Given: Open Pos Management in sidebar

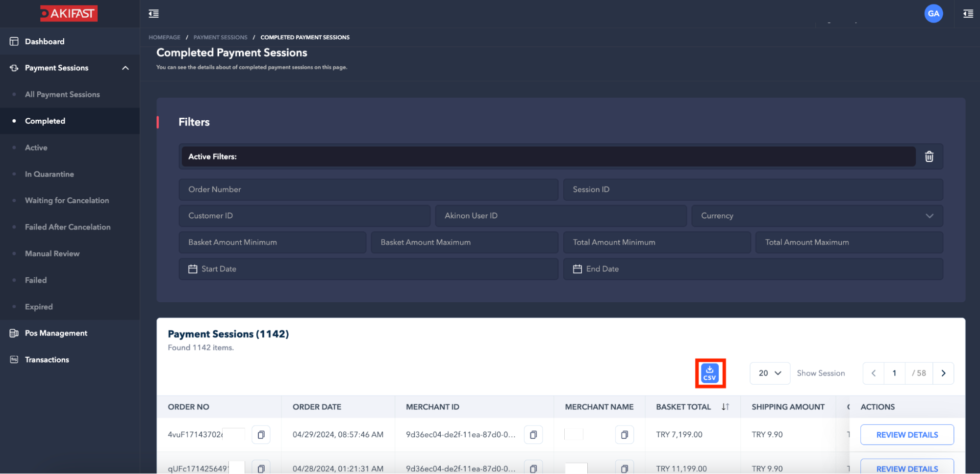Looking at the screenshot, I should 56,333.
